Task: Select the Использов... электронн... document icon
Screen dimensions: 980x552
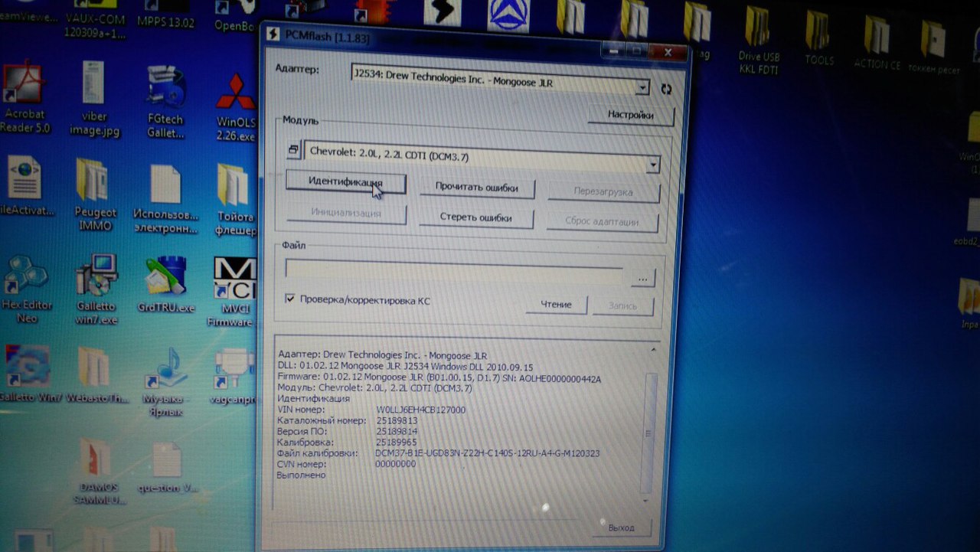Action: [x=165, y=199]
